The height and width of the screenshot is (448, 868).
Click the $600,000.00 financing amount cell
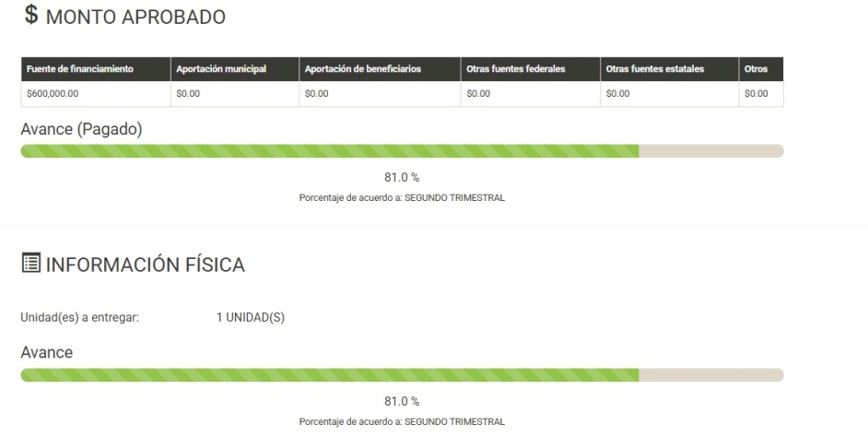96,94
